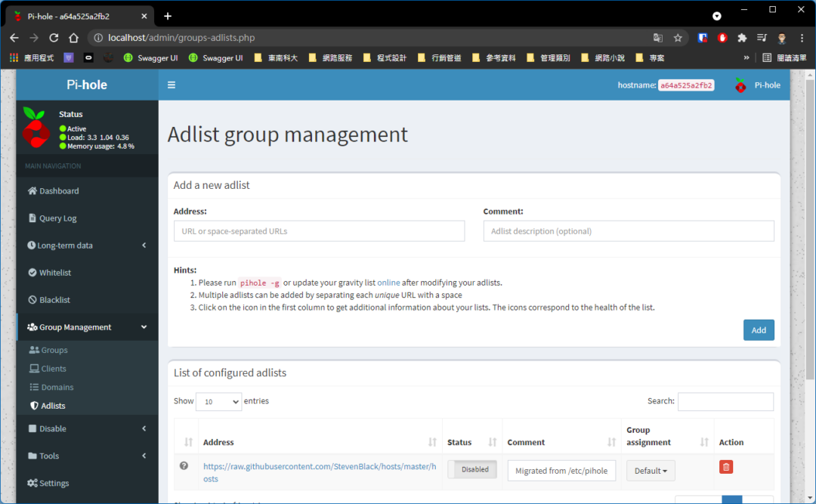Expand Long-term data submenu
The image size is (816, 504).
(144, 246)
